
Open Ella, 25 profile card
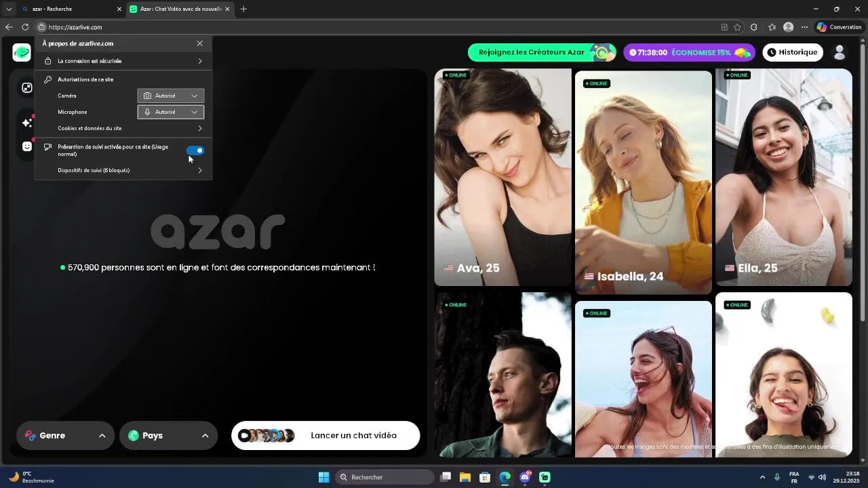[784, 177]
